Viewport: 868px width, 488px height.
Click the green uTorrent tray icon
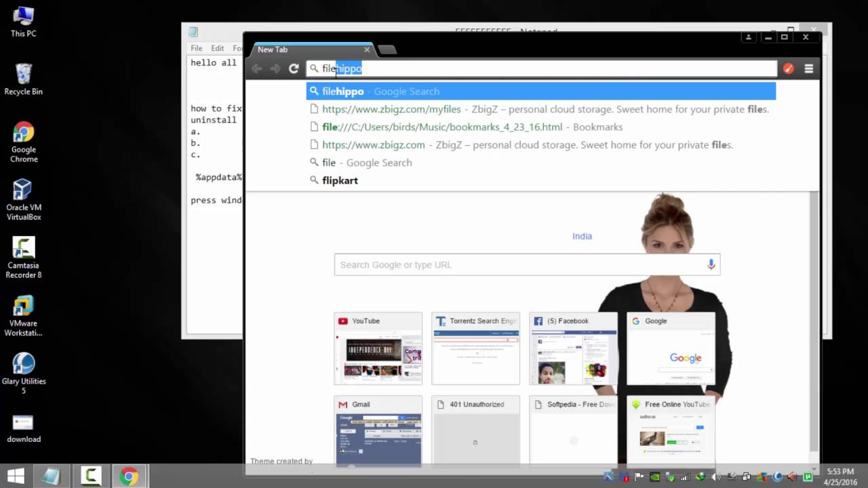808,477
